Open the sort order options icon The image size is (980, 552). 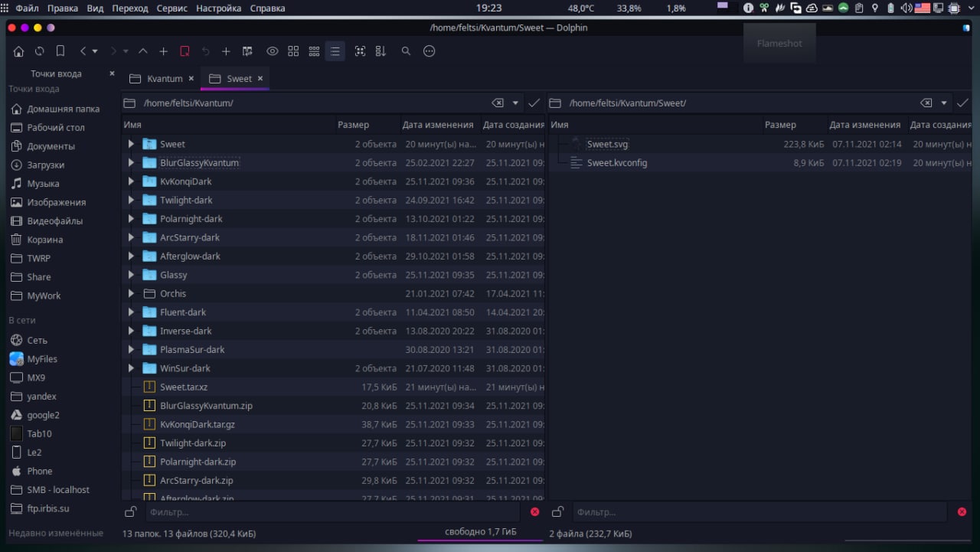pyautogui.click(x=381, y=51)
